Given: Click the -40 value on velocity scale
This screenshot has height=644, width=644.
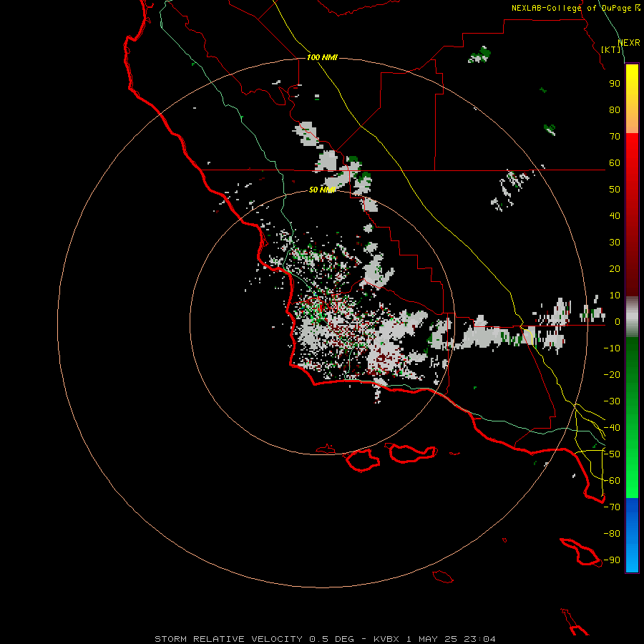Looking at the screenshot, I should click(612, 428).
